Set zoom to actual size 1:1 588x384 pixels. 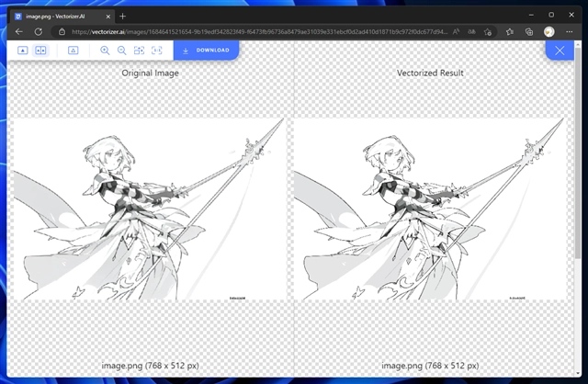tap(156, 51)
